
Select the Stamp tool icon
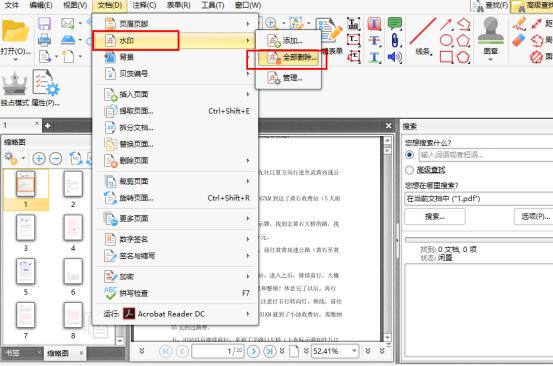[x=491, y=30]
